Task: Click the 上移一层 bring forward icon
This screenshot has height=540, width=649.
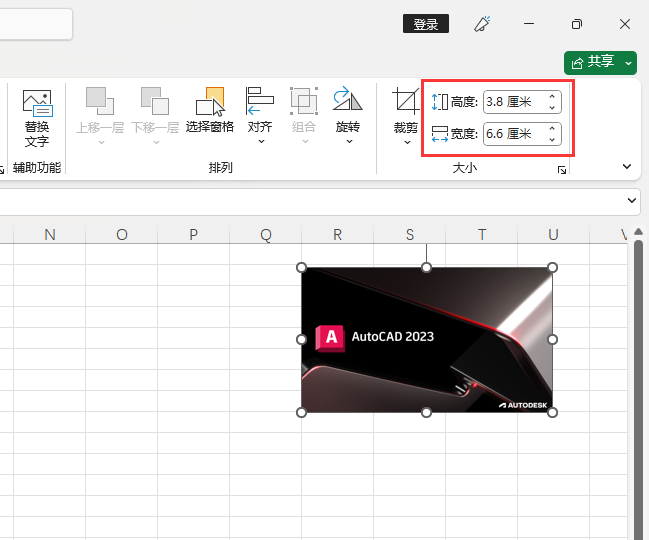Action: 100,101
